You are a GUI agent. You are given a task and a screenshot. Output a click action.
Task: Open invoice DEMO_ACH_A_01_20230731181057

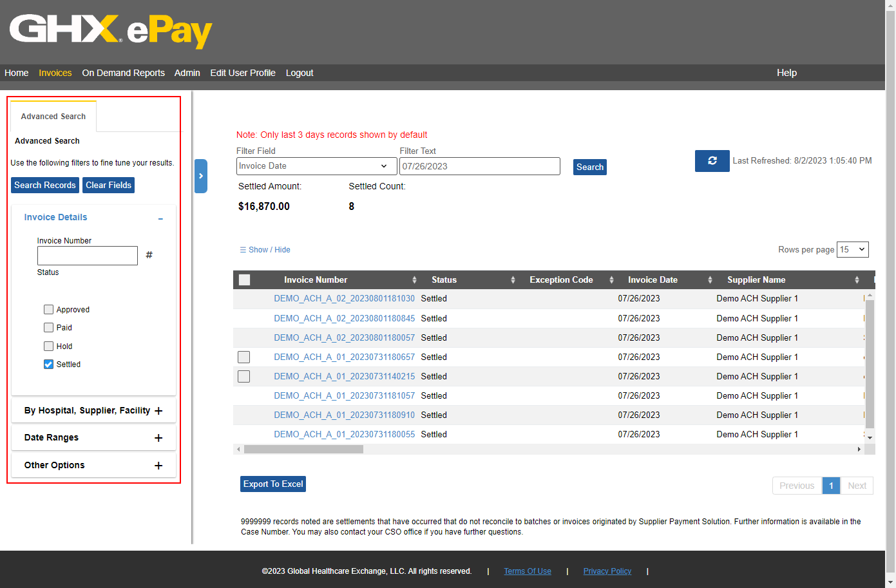pos(345,396)
